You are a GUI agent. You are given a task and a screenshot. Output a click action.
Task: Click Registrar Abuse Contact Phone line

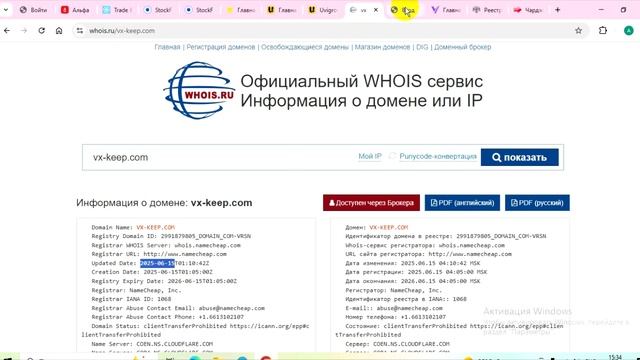click(x=167, y=317)
